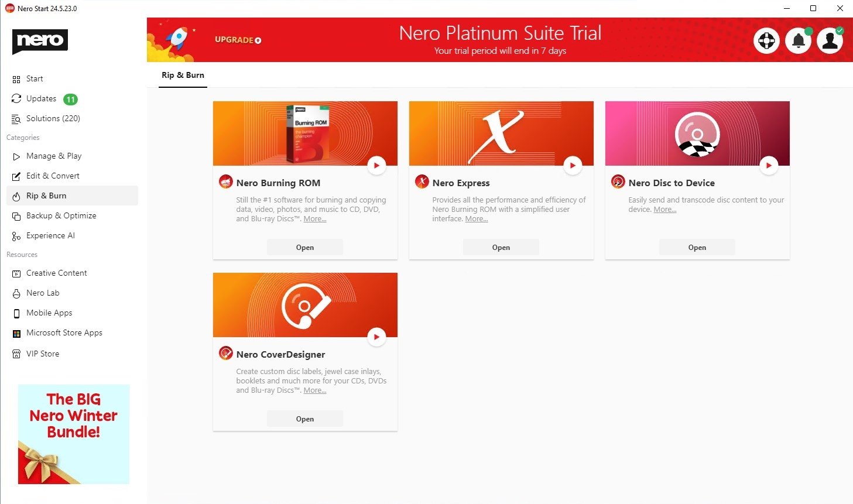Click More link for Nero Express
The width and height of the screenshot is (853, 504).
pyautogui.click(x=477, y=219)
